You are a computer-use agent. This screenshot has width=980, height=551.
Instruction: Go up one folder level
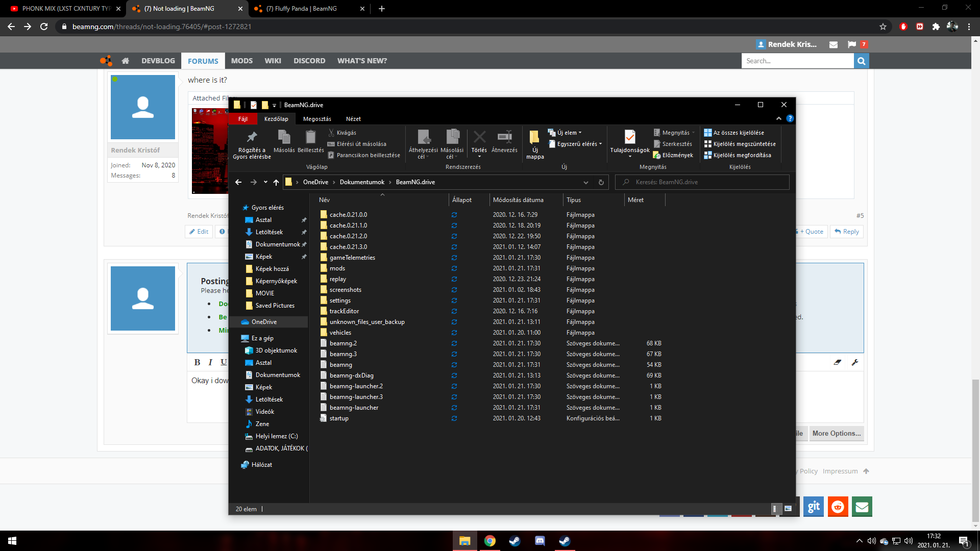tap(276, 182)
